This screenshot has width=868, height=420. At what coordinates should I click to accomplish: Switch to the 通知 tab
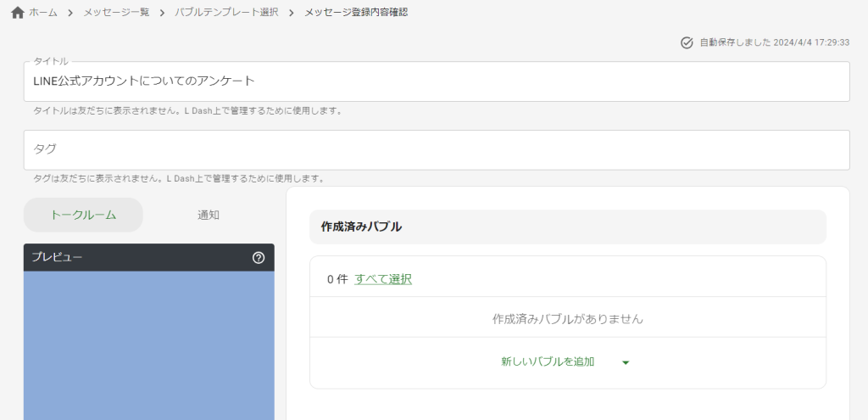[x=209, y=215]
